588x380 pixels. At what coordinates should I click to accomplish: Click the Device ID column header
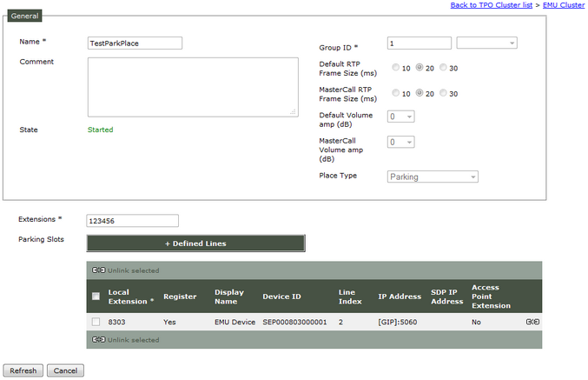click(281, 297)
